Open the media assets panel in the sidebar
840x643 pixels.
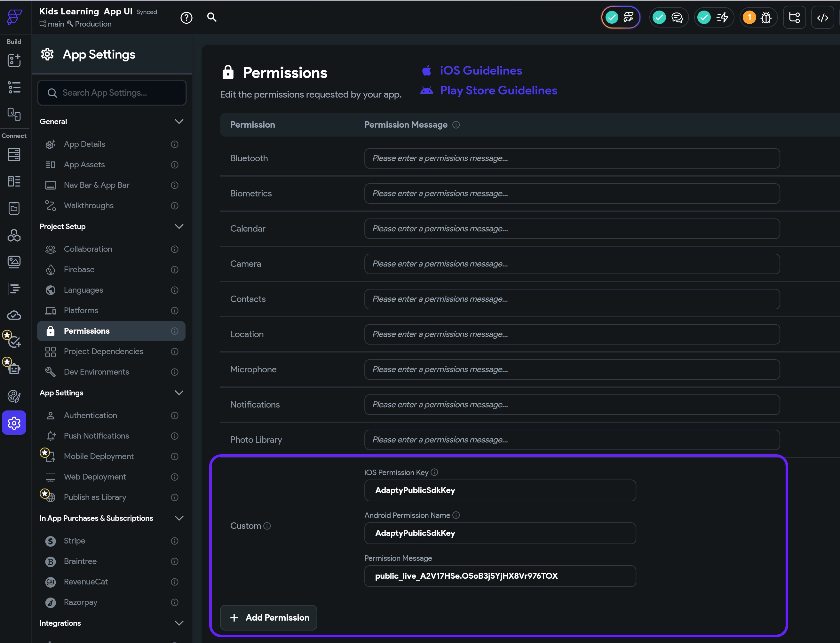(14, 262)
